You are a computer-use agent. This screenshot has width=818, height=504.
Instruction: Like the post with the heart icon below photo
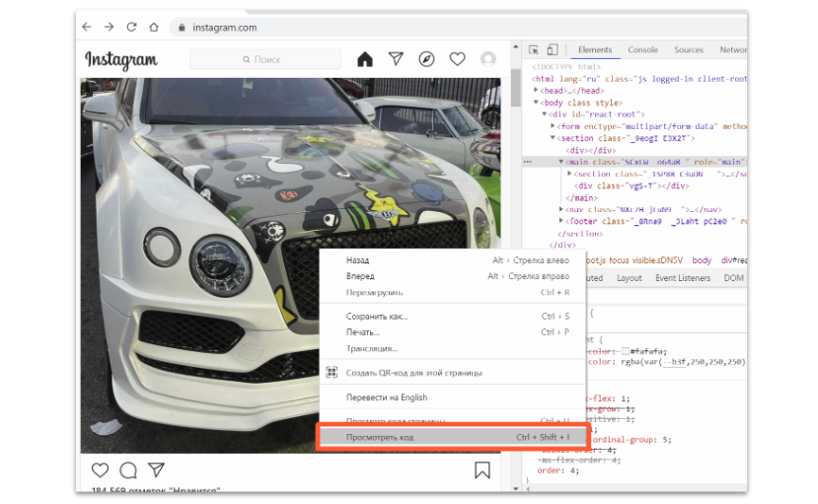click(x=101, y=470)
